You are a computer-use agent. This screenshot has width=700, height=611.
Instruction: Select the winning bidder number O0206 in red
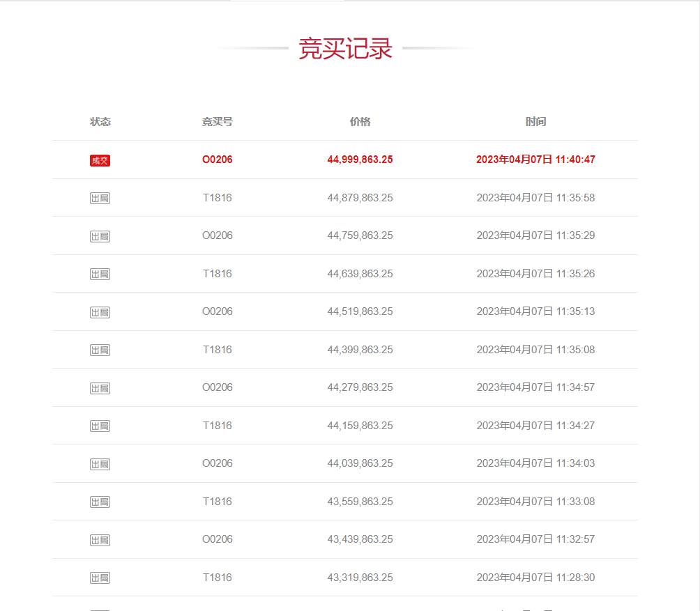[x=218, y=160]
